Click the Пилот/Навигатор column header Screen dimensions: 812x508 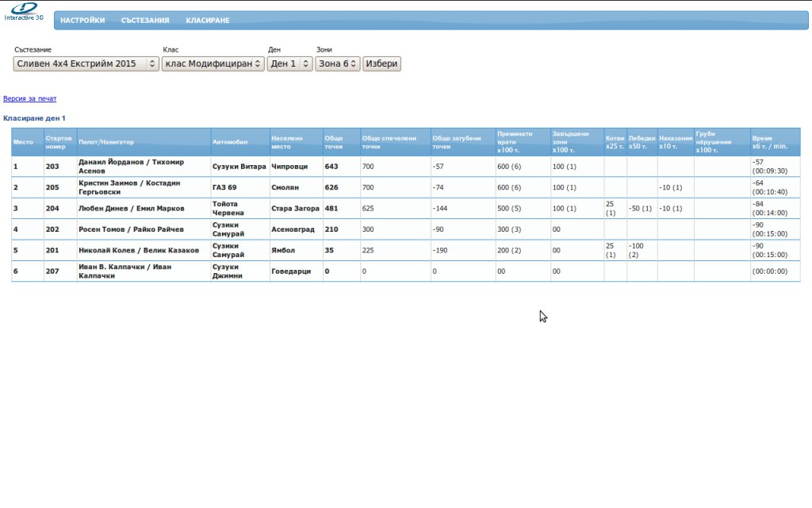tap(106, 142)
